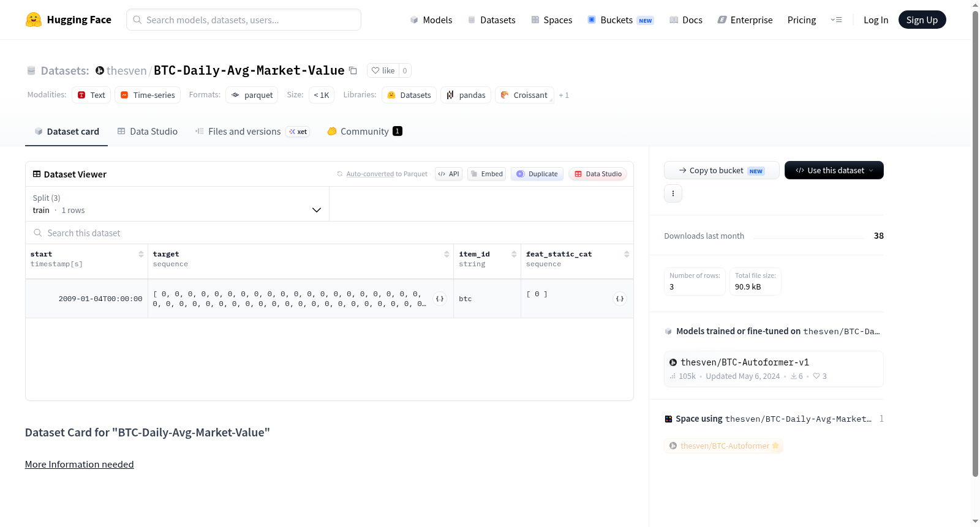Click Copy to bucket button
Image resolution: width=980 pixels, height=527 pixels.
[x=722, y=170]
